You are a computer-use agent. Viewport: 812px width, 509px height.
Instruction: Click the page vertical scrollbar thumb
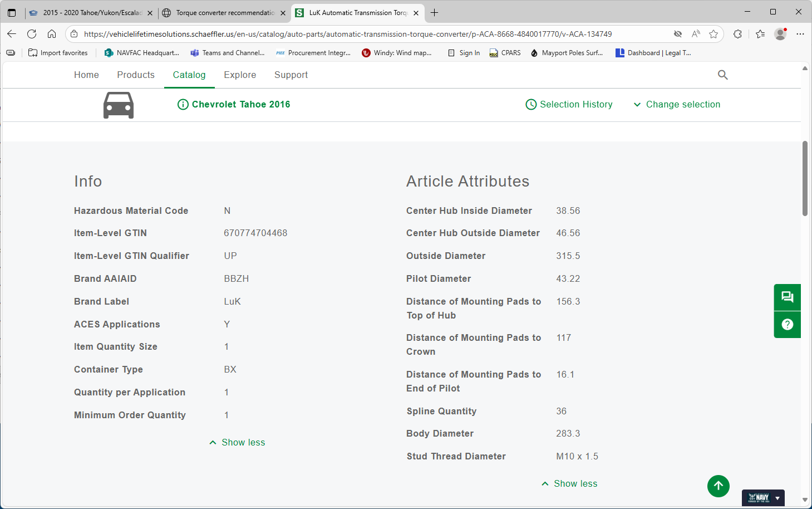tap(805, 178)
